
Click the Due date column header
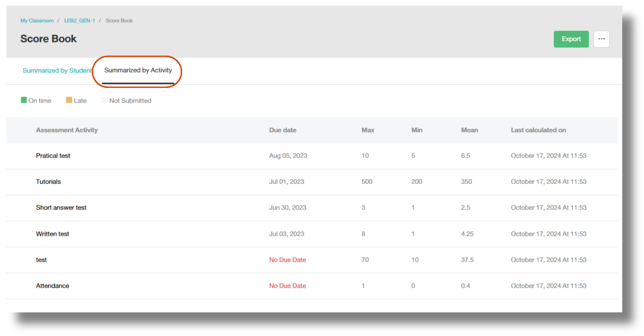click(282, 130)
